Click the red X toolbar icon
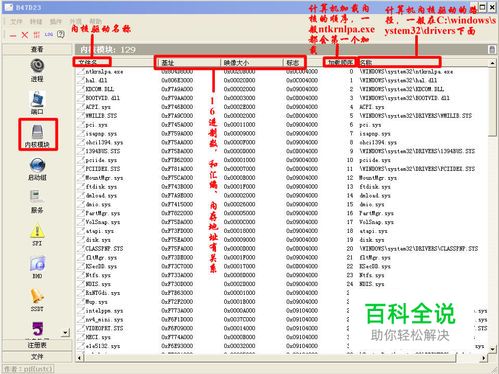Image resolution: width=499 pixels, height=374 pixels. click(25, 35)
